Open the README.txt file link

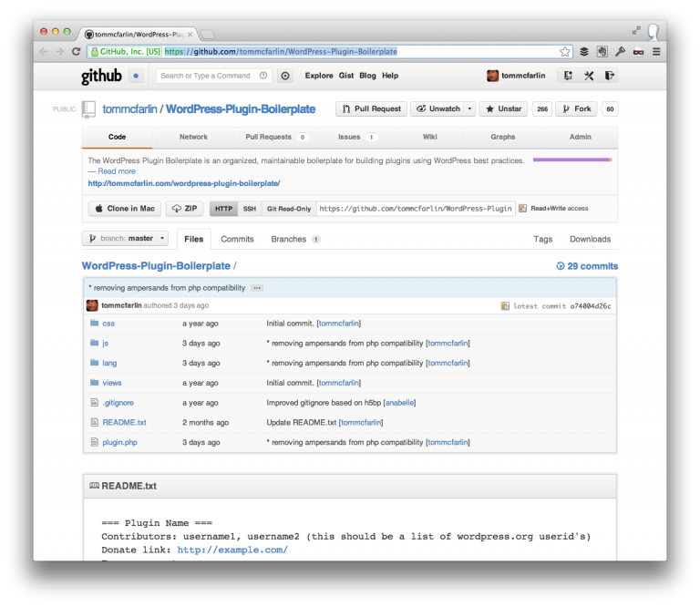pos(124,422)
